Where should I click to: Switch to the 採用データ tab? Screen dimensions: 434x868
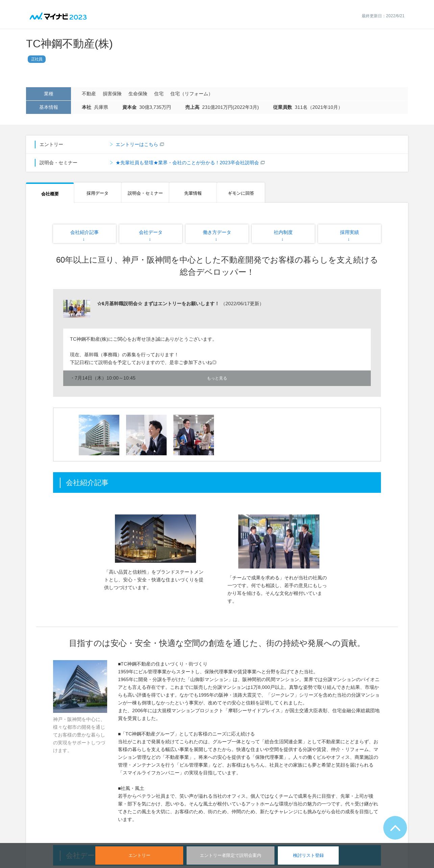(97, 193)
